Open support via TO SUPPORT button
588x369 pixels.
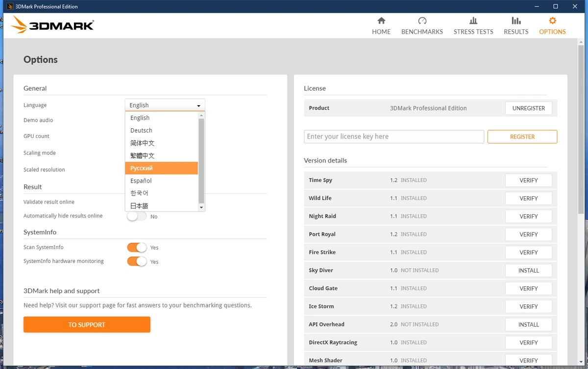click(x=87, y=324)
